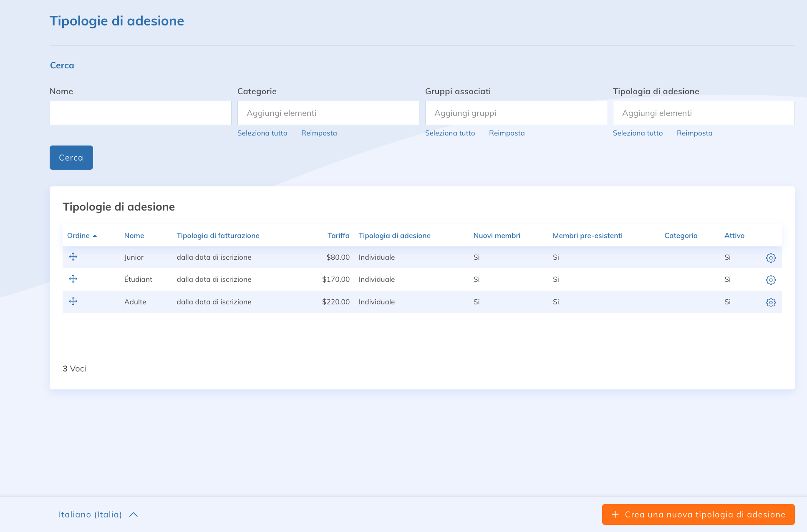Open the Categorie elements dropdown
This screenshot has height=532, width=807.
pos(328,113)
